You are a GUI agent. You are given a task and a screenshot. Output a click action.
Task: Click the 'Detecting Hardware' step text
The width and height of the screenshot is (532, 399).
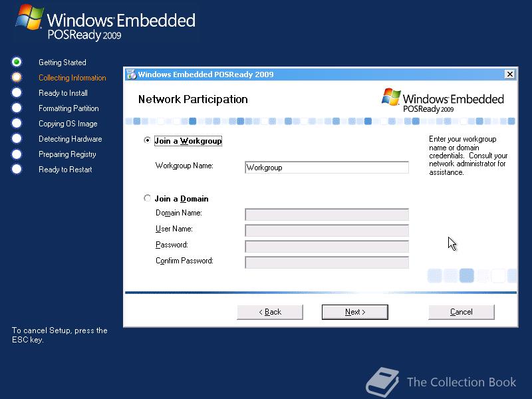click(x=70, y=139)
